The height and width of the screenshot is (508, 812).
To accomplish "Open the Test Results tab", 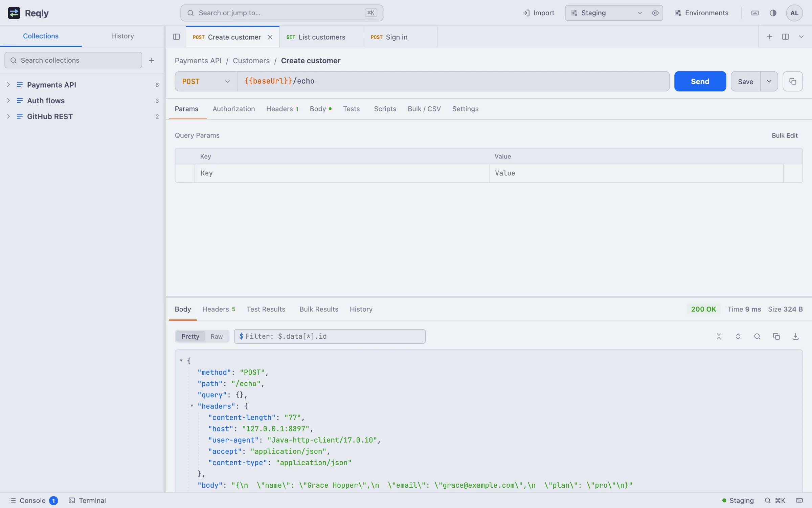I will 266,309.
